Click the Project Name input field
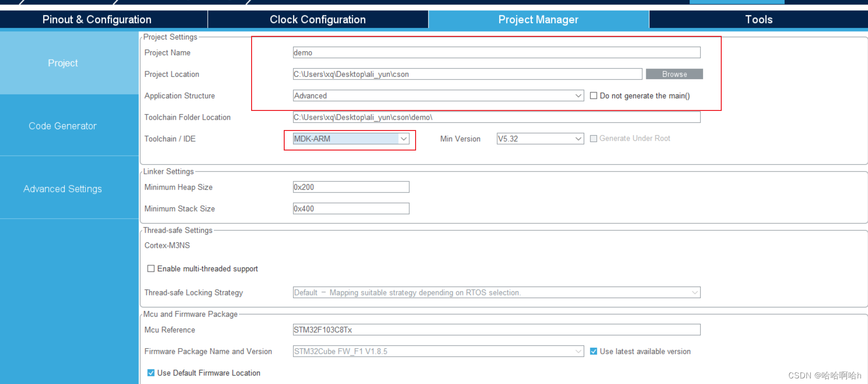Screen dimensions: 868x384 click(496, 53)
